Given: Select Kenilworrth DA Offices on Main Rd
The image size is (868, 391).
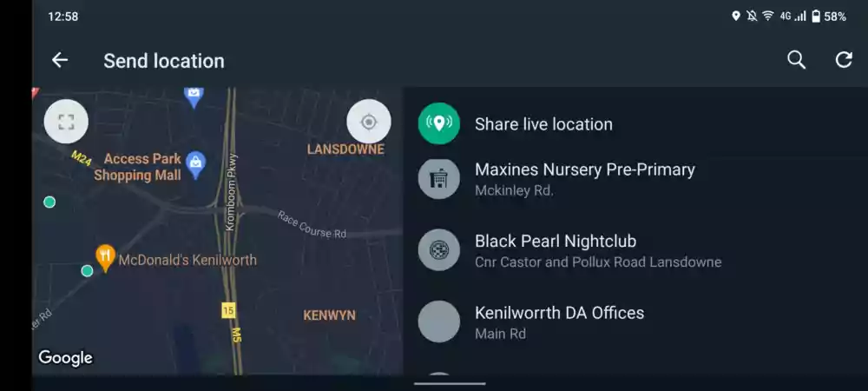Looking at the screenshot, I should click(635, 321).
